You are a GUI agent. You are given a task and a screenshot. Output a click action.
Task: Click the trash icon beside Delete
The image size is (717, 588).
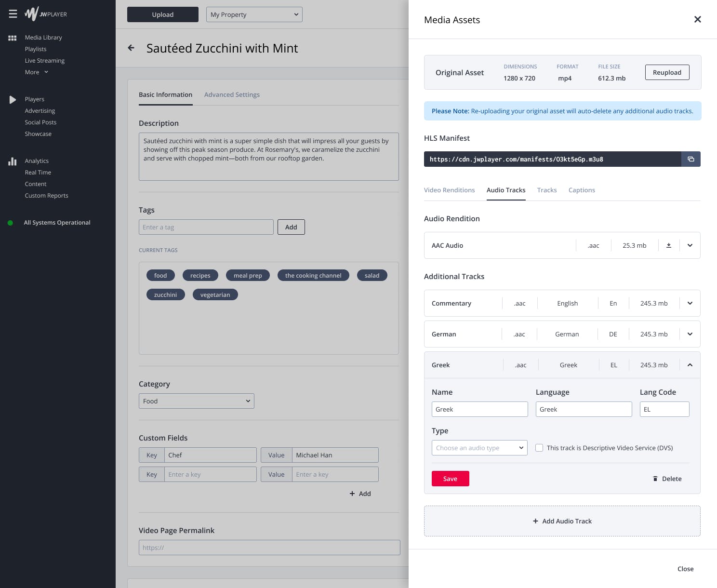(x=655, y=479)
